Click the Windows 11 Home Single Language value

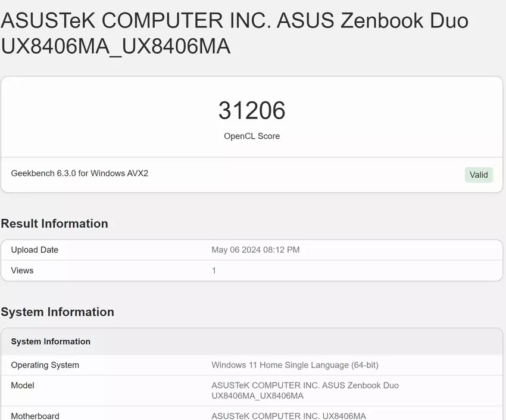coord(295,365)
